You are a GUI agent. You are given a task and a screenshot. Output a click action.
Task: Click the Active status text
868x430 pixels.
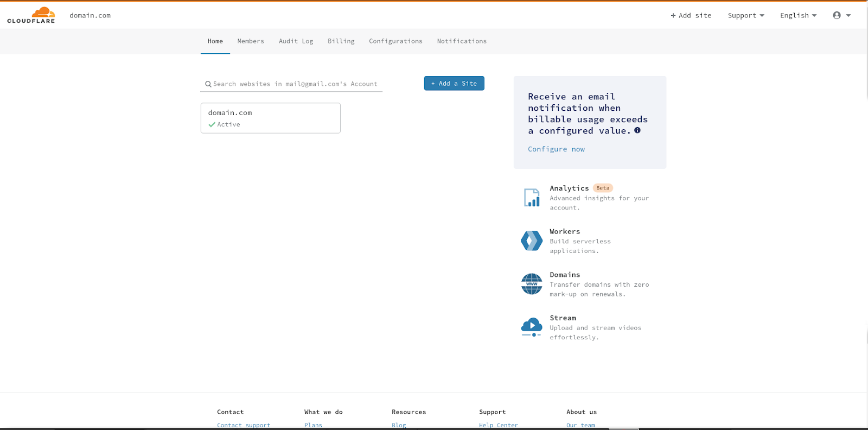pyautogui.click(x=228, y=124)
